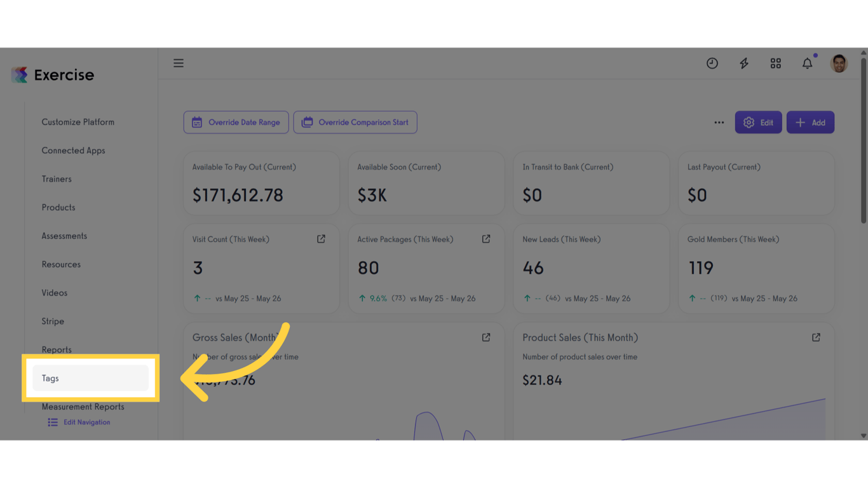Click Override Date Range button
868x488 pixels.
(236, 123)
